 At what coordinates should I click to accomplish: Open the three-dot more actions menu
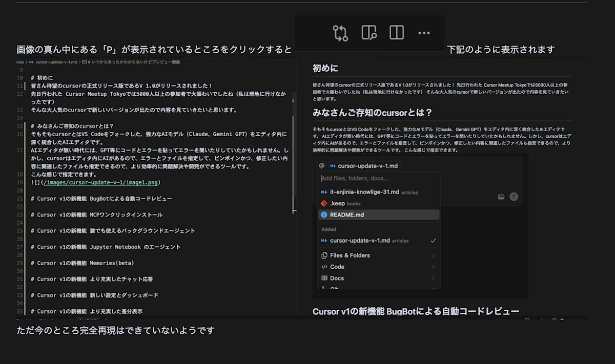[424, 33]
